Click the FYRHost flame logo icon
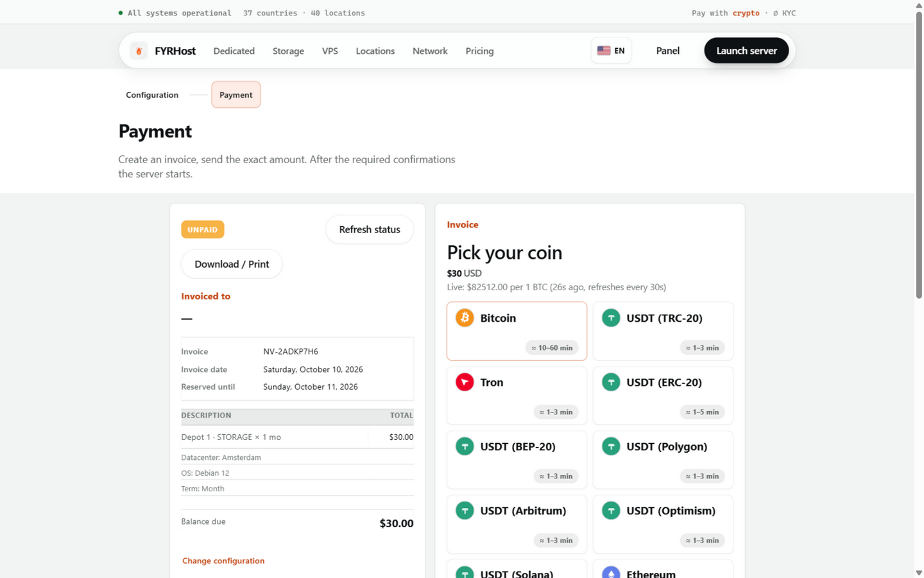 point(139,51)
